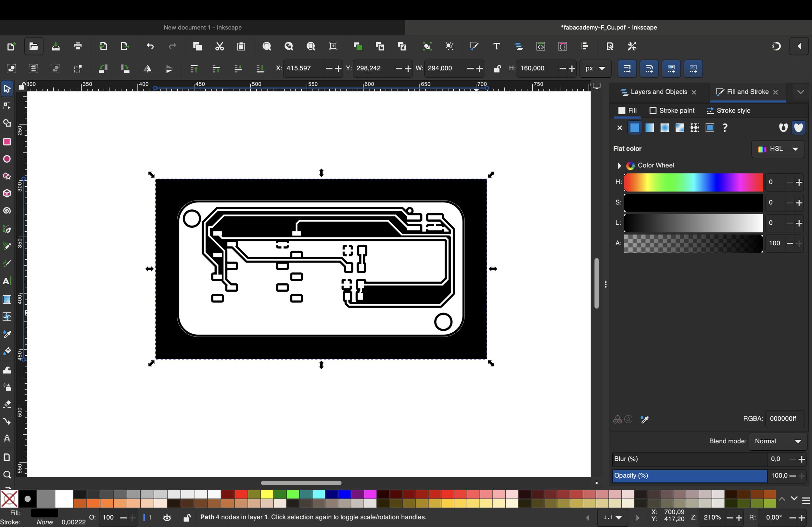Viewport: 812px width, 527px height.
Task: Expand the Color Wheel section
Action: pyautogui.click(x=619, y=166)
